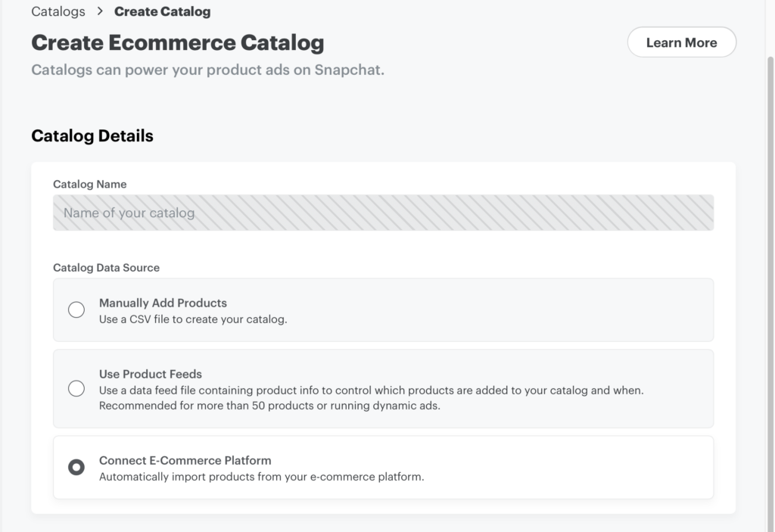Click the Connect E-Commerce Platform radio button
This screenshot has width=775, height=532.
pyautogui.click(x=76, y=467)
